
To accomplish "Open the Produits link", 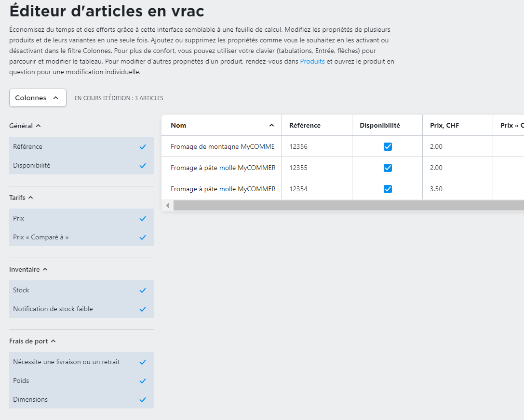I will 312,62.
